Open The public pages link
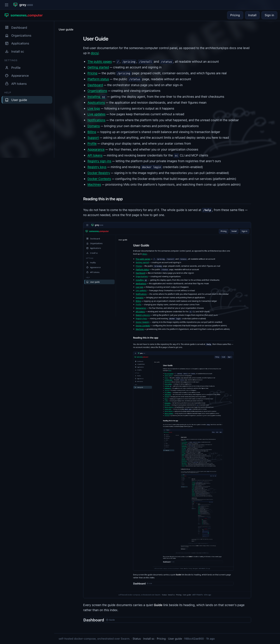The height and width of the screenshot is (644, 280). 100,62
